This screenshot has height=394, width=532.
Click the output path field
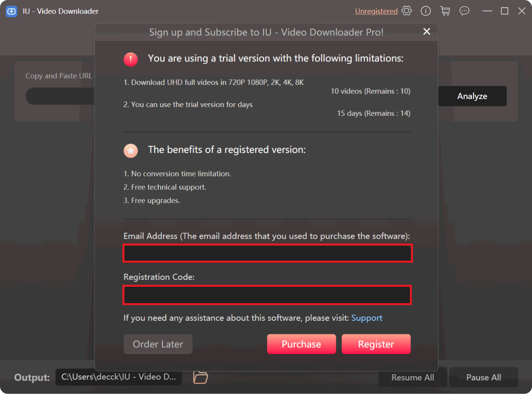(x=119, y=377)
